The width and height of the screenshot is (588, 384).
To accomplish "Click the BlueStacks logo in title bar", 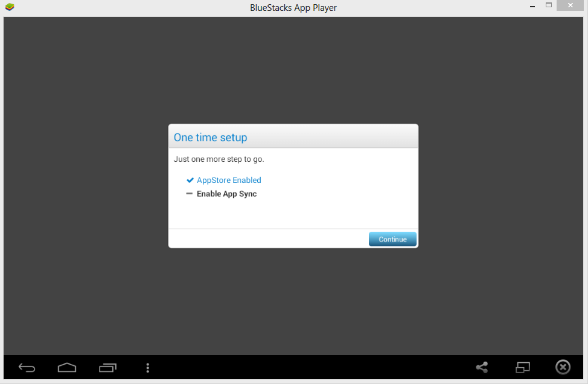I will [x=10, y=7].
